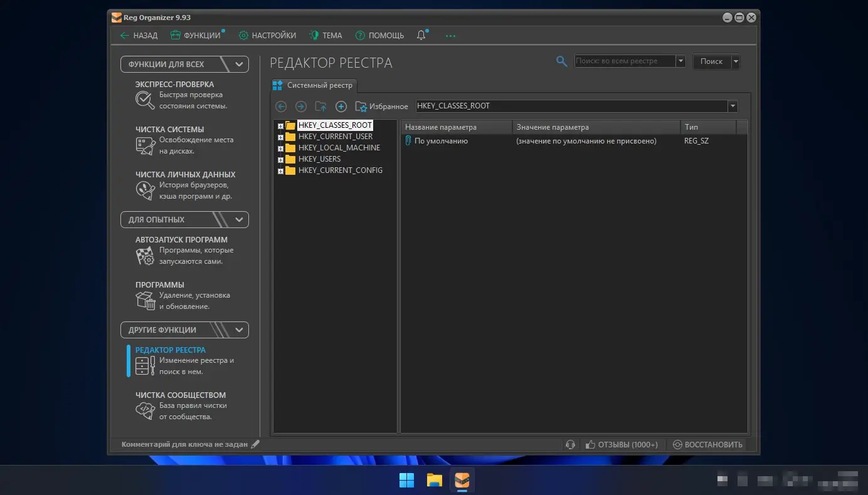Select the HKEY_CURRENT_CONFIG key in the tree
Screen dimensions: 868x495
coord(341,170)
